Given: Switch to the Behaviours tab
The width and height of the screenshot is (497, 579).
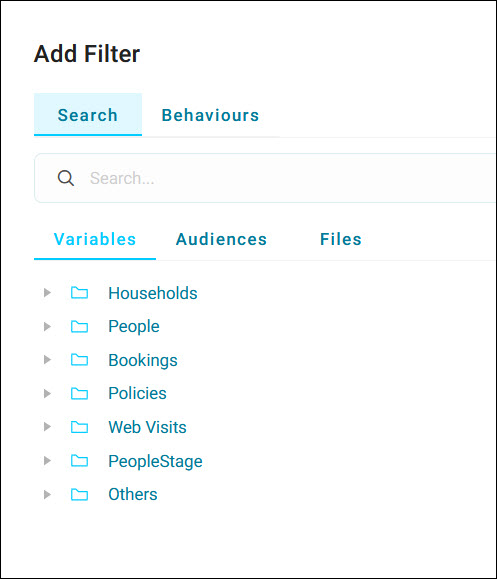Looking at the screenshot, I should [x=210, y=115].
